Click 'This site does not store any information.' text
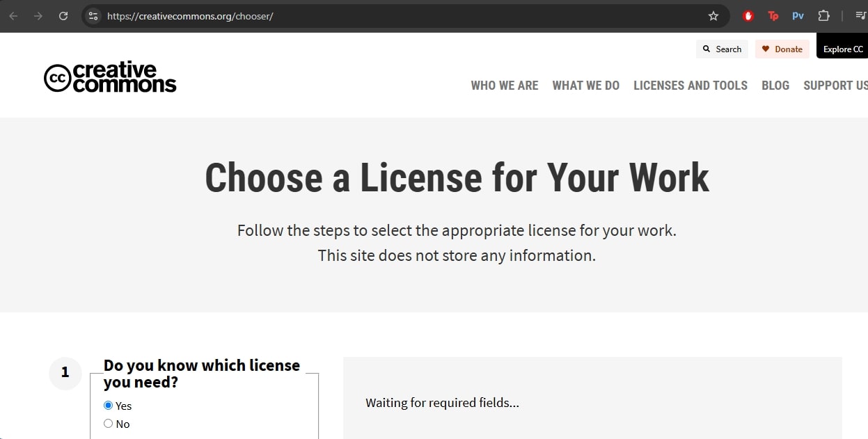The height and width of the screenshot is (439, 868). pyautogui.click(x=457, y=255)
